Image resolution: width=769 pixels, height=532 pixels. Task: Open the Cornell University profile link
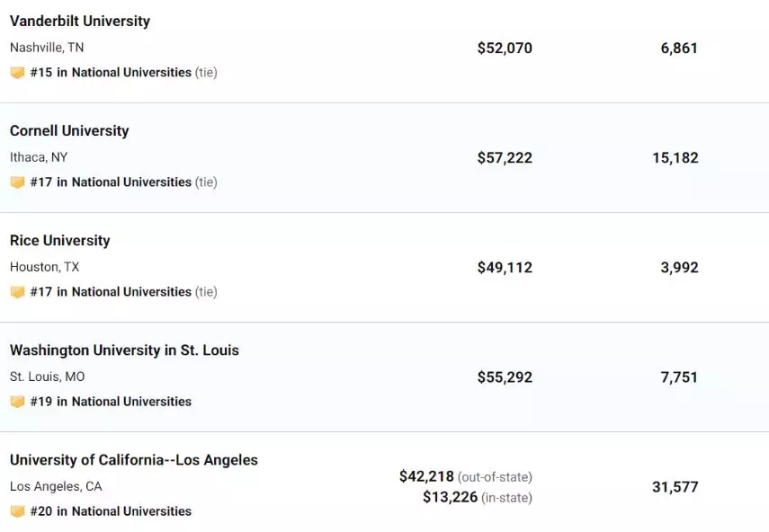pyautogui.click(x=69, y=131)
